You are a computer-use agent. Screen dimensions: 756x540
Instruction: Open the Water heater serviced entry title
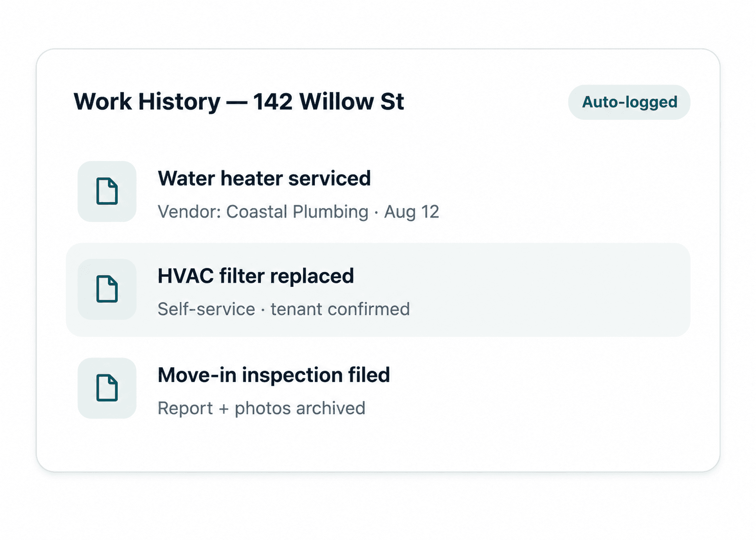coord(264,179)
